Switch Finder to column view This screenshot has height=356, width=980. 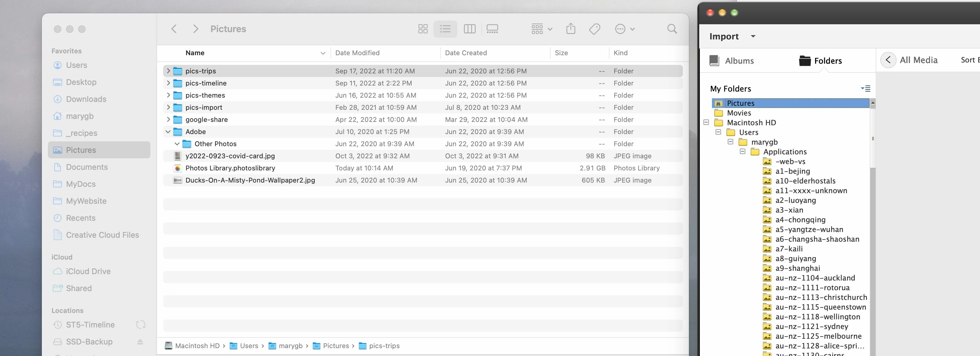click(469, 29)
